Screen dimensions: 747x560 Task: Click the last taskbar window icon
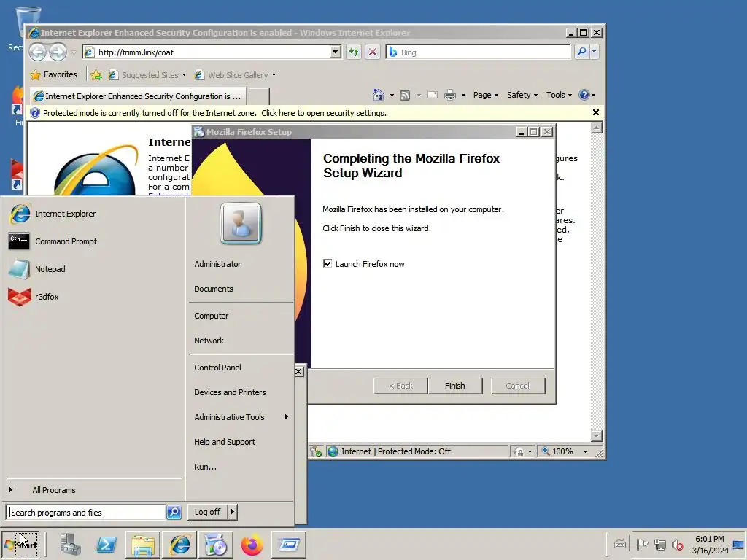click(x=289, y=544)
